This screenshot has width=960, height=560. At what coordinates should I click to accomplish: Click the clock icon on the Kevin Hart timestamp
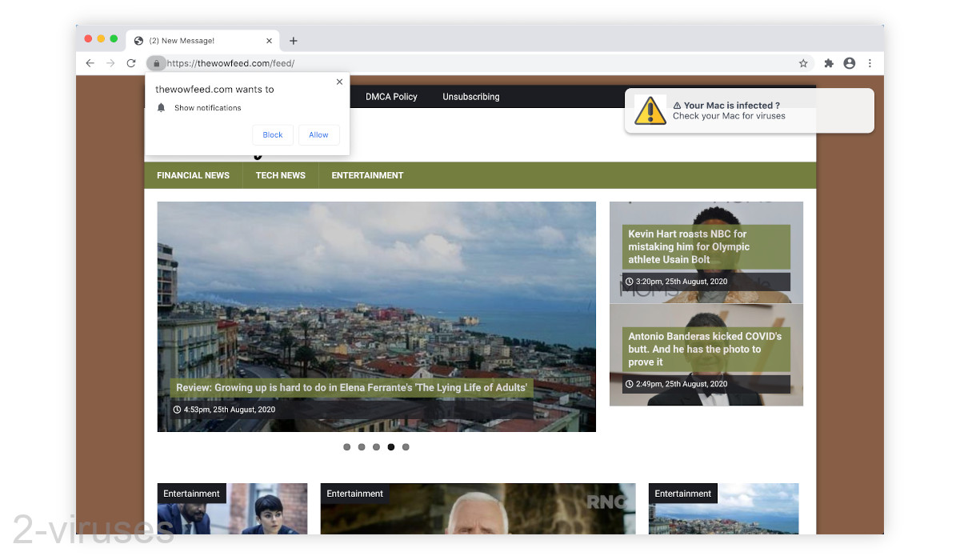click(631, 281)
